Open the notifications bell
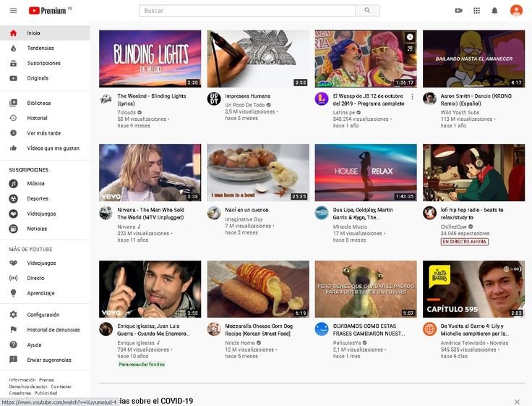Image resolution: width=532 pixels, height=406 pixels. [x=494, y=11]
